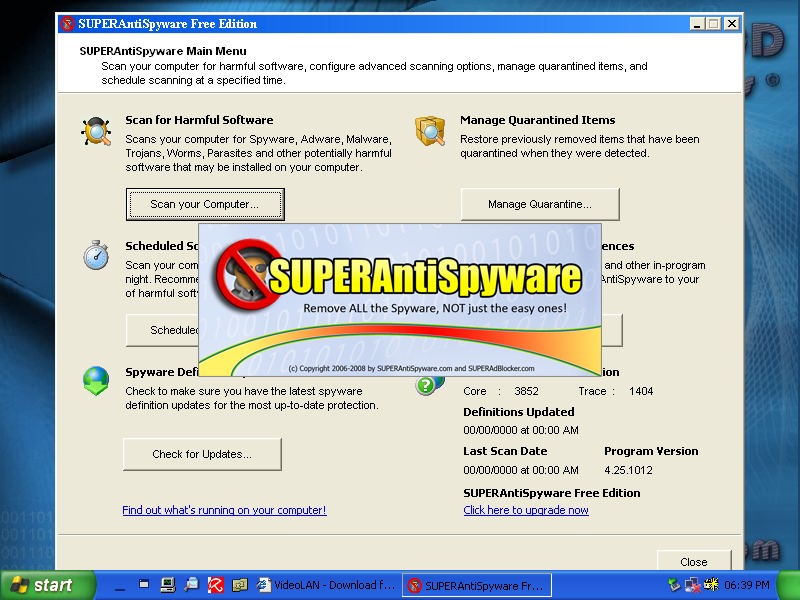Follow the 'Click here to upgrade now' link
This screenshot has width=800, height=600.
pyautogui.click(x=526, y=510)
